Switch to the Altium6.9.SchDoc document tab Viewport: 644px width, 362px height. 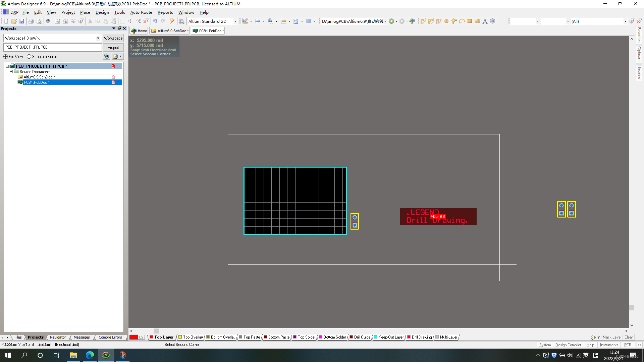170,31
